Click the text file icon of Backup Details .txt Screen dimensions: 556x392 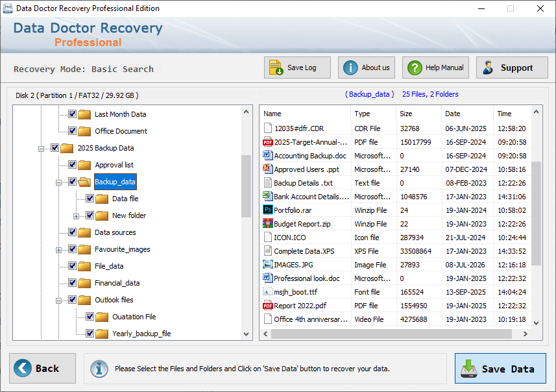point(267,183)
